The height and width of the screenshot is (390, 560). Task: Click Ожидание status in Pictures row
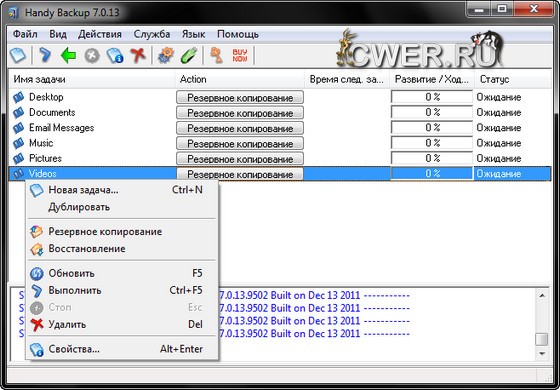[x=499, y=159]
